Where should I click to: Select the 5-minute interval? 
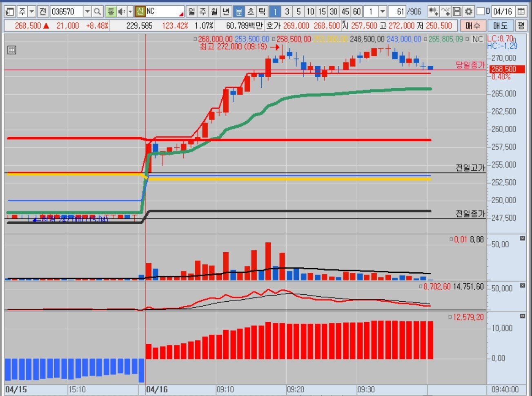click(298, 11)
